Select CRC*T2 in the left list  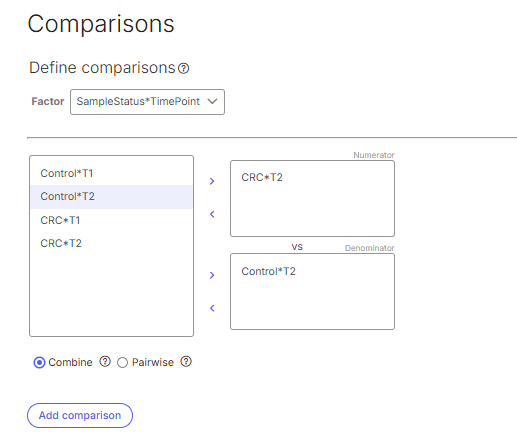point(111,243)
